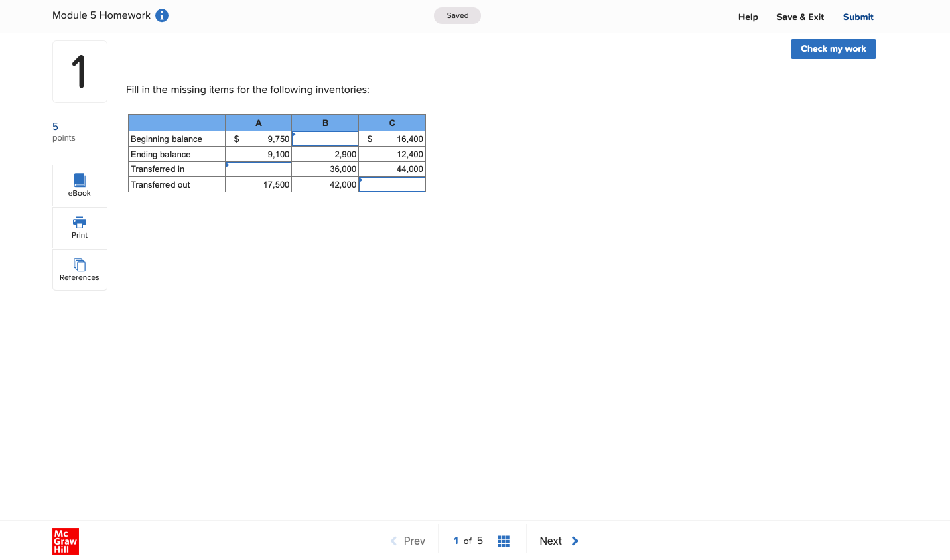950x560 pixels.
Task: Submit the homework
Action: click(858, 17)
